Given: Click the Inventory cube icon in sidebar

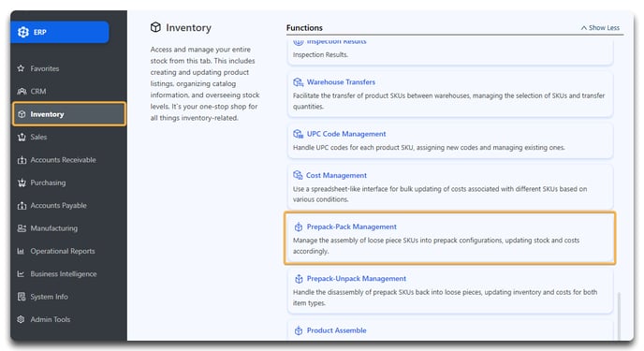Looking at the screenshot, I should click(22, 114).
